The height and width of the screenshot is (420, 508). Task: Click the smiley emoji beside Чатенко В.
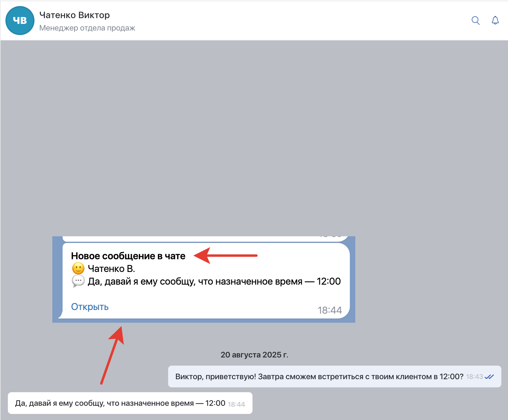click(78, 269)
